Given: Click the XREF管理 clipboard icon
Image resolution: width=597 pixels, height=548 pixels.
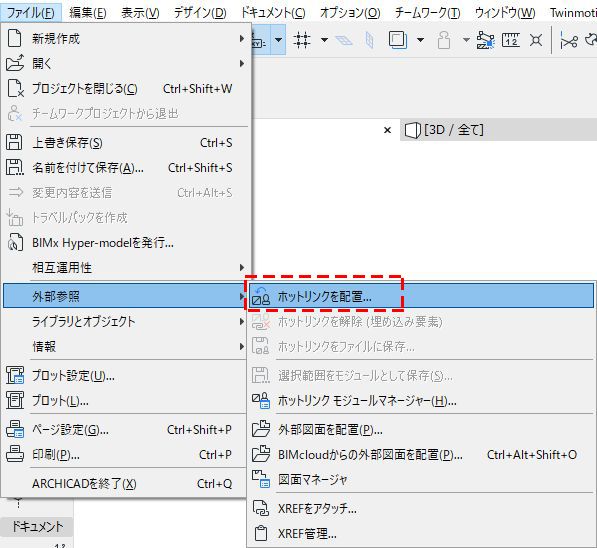Looking at the screenshot, I should (x=261, y=533).
